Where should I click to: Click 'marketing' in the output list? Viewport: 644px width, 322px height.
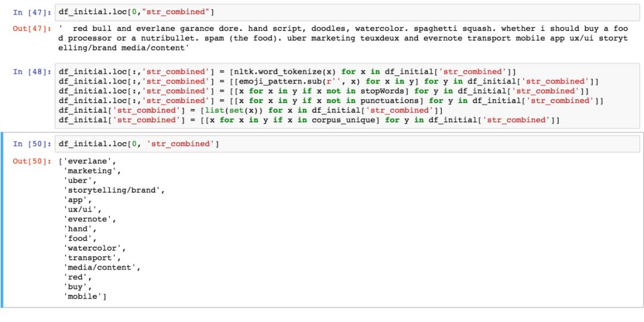tap(92, 171)
